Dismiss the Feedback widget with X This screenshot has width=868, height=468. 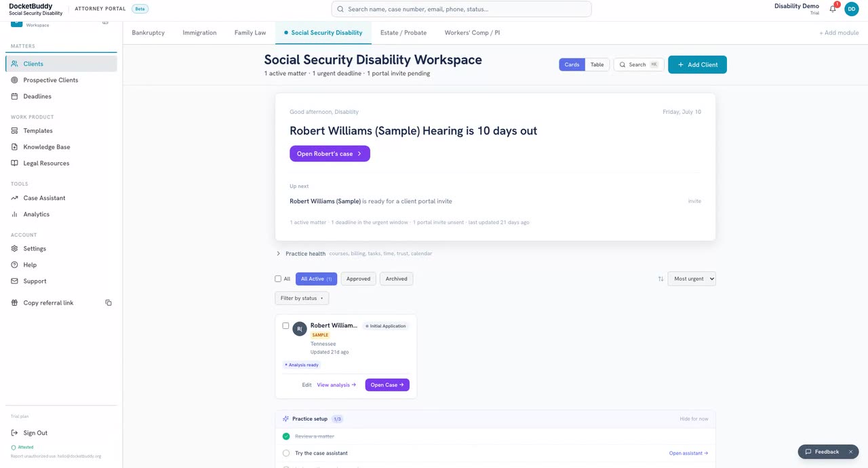click(x=850, y=452)
